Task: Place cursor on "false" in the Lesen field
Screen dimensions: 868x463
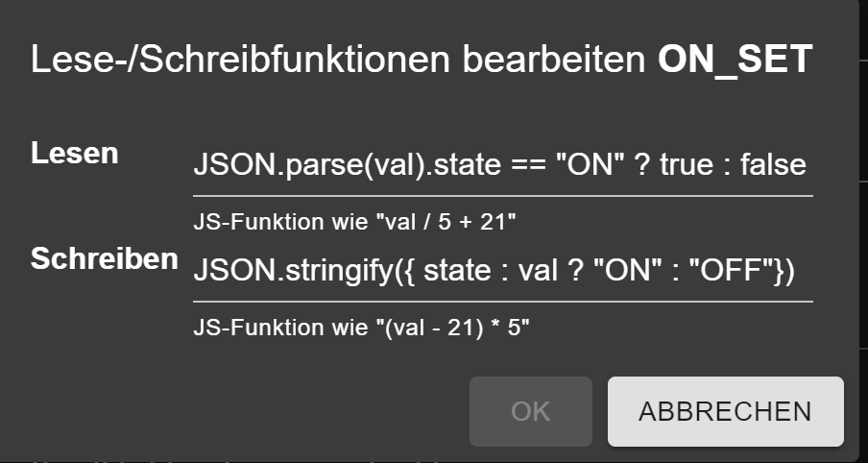Action: (774, 166)
